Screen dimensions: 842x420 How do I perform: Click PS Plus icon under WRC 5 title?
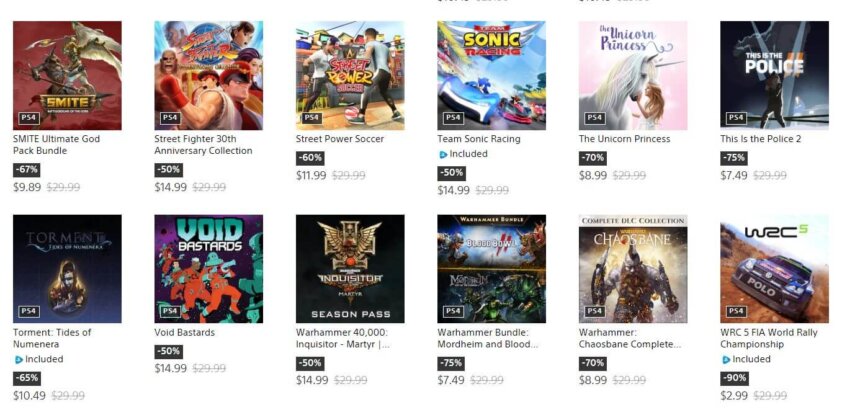(x=726, y=359)
